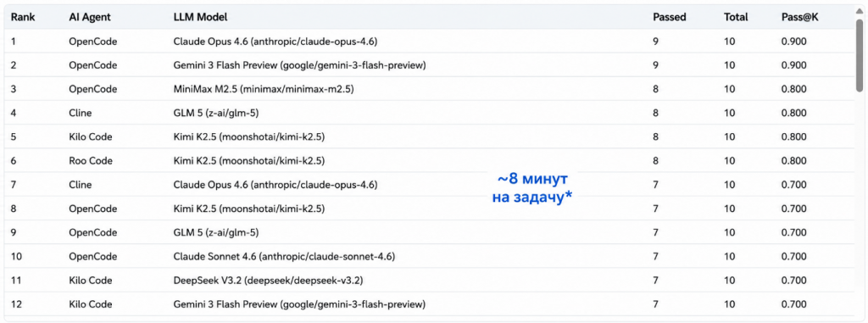The image size is (868, 323).
Task: Select the OpenCode agent cell in rank 9 row
Action: [93, 232]
